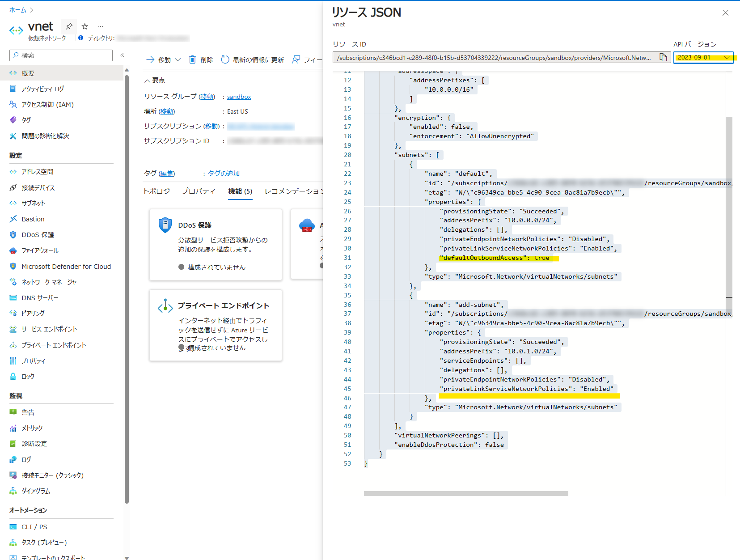
Task: Click the アドレス空間 icon
Action: point(13,172)
